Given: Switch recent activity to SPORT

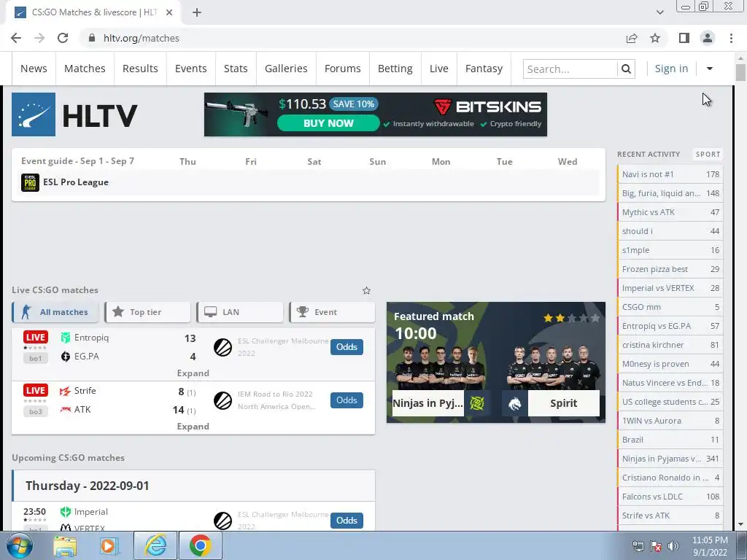Looking at the screenshot, I should [x=708, y=155].
